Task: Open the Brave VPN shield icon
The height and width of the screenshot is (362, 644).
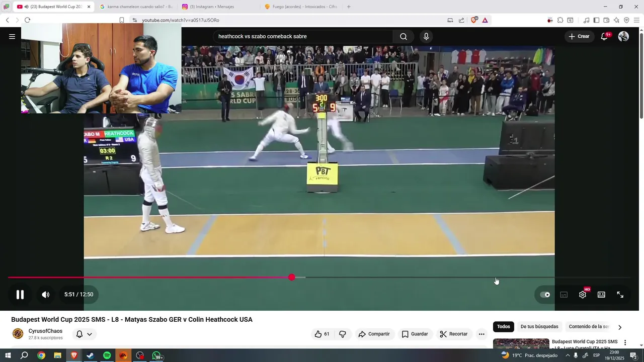Action: (626, 20)
